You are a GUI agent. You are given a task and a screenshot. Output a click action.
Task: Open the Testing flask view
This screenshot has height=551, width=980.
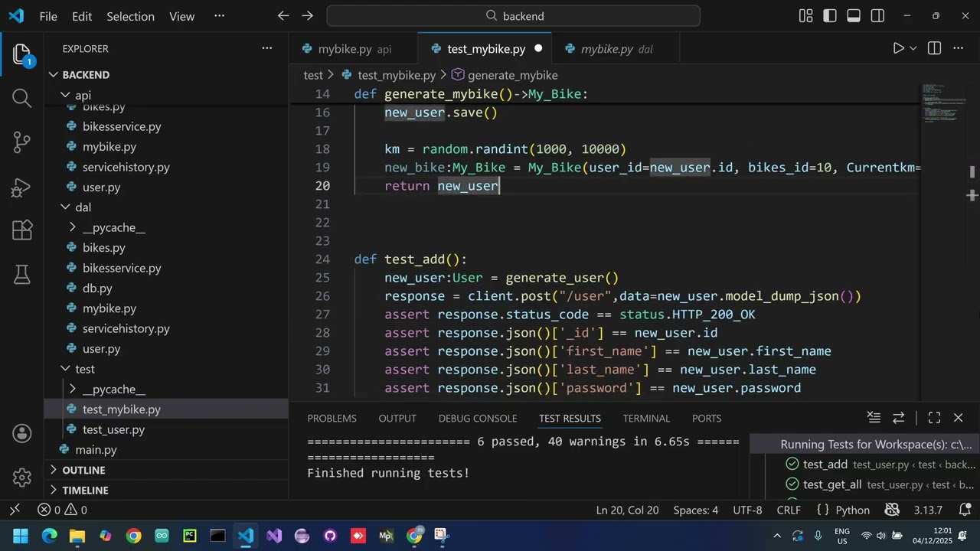(x=21, y=274)
